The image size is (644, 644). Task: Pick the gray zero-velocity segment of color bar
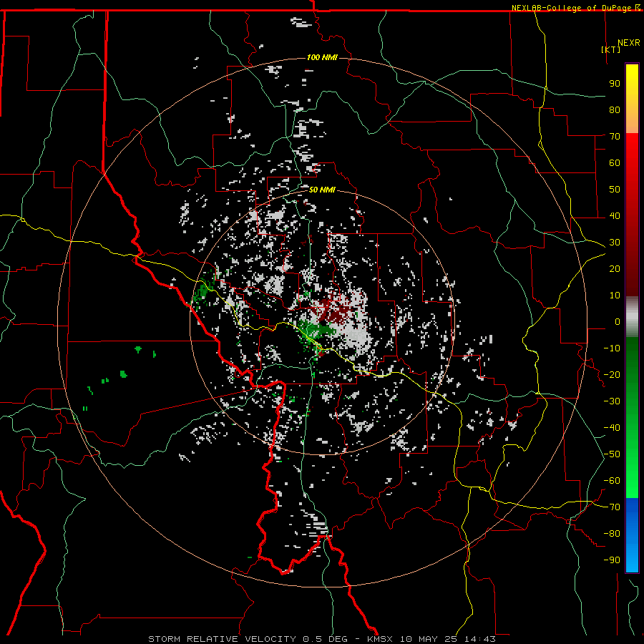[x=632, y=317]
